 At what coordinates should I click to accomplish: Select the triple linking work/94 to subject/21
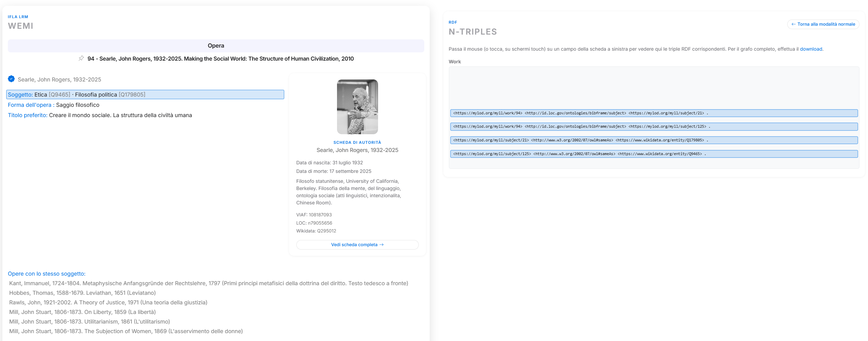654,113
